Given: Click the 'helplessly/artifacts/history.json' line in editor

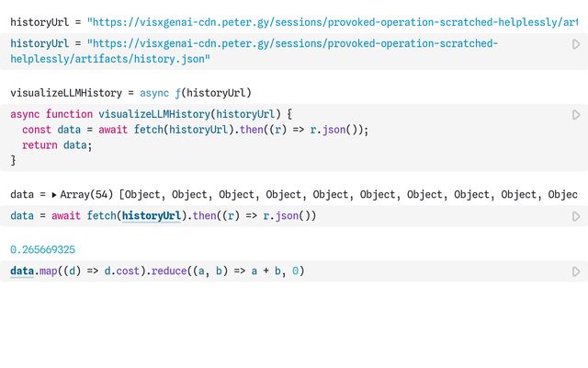Looking at the screenshot, I should coord(110,59).
